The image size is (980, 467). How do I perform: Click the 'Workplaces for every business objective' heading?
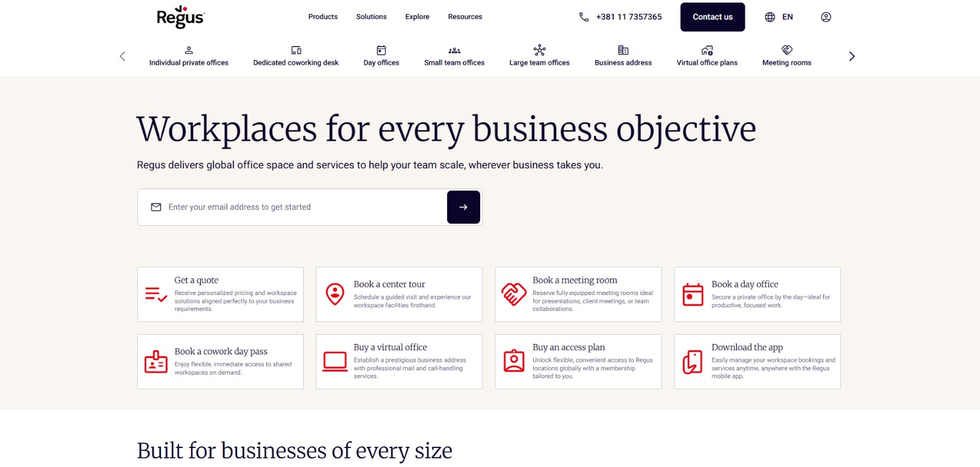tap(447, 130)
